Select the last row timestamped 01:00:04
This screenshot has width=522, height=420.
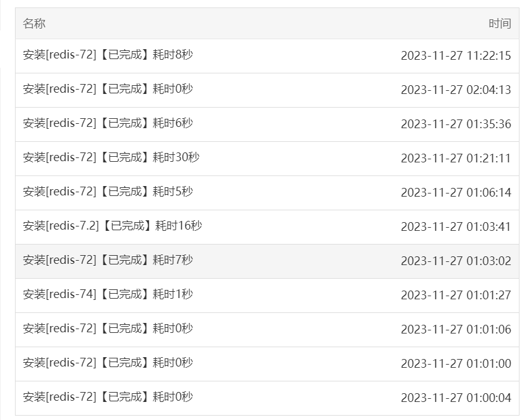pyautogui.click(x=267, y=398)
